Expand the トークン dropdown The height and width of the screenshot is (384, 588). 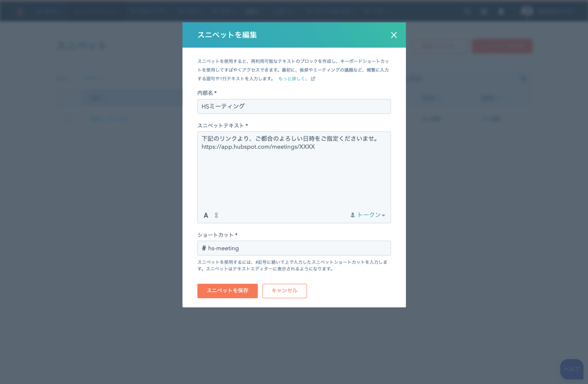(x=368, y=215)
